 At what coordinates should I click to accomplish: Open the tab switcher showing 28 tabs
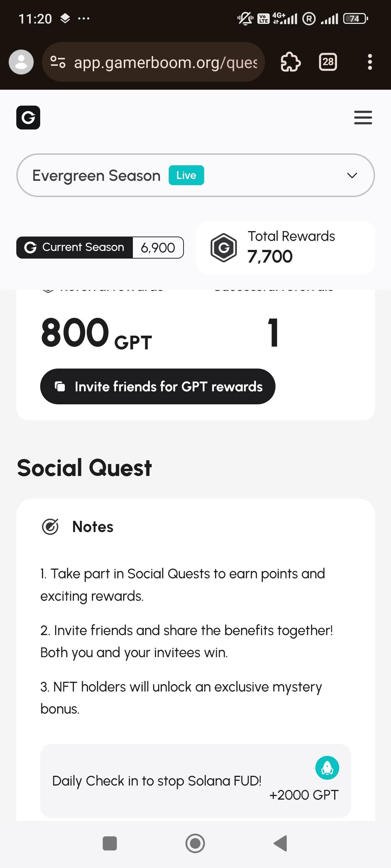[x=328, y=62]
